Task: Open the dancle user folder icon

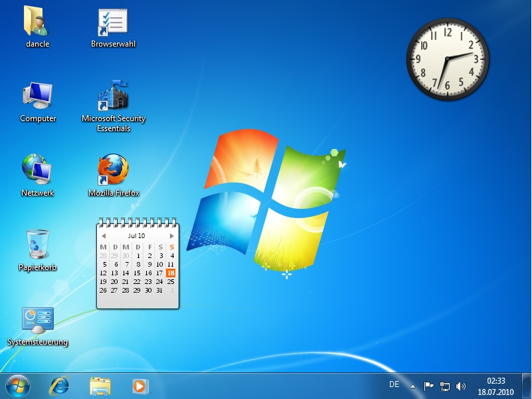Action: tap(37, 21)
